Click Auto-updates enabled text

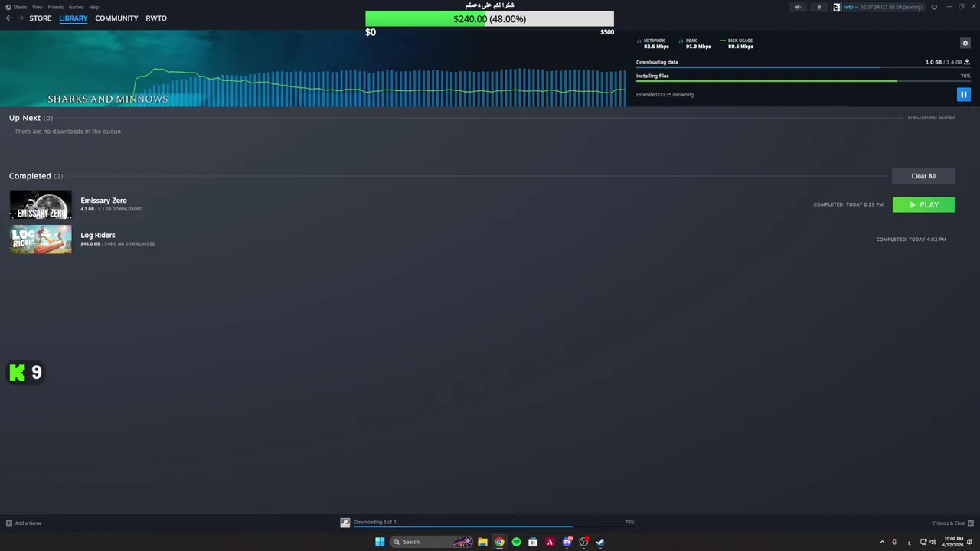click(x=932, y=118)
